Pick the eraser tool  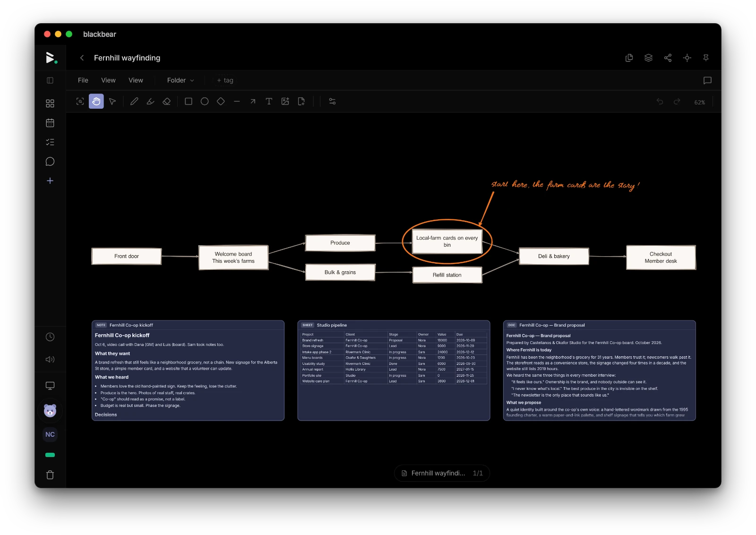pos(166,101)
